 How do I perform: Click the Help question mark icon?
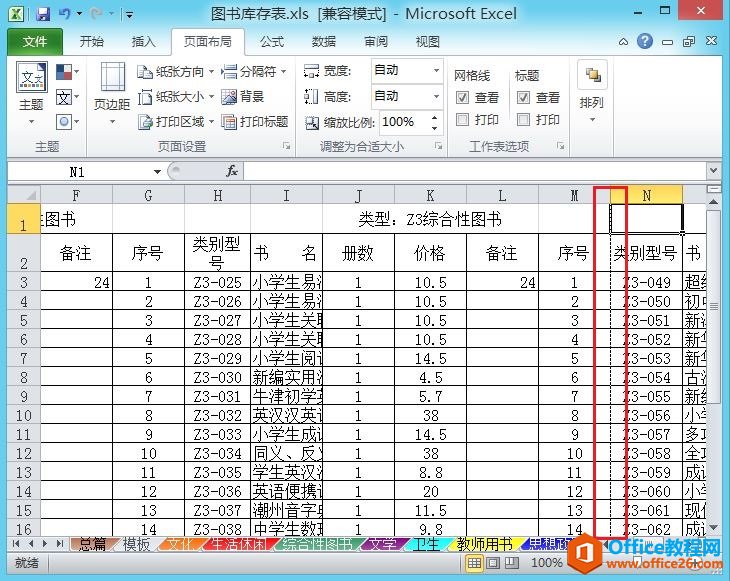[x=645, y=41]
